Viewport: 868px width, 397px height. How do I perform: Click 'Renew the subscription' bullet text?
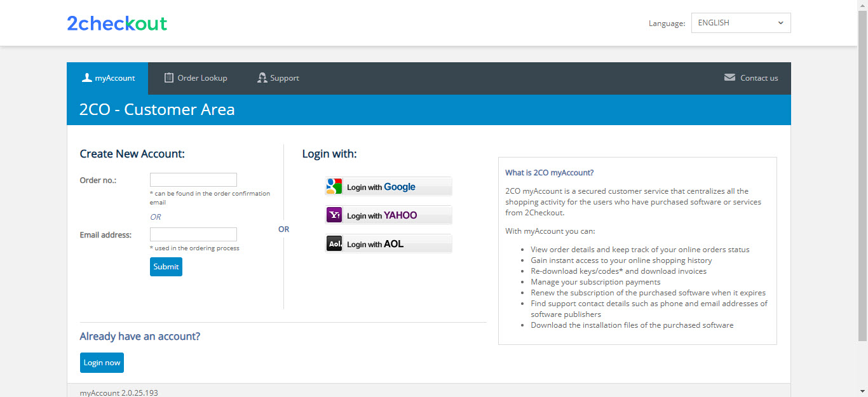648,293
